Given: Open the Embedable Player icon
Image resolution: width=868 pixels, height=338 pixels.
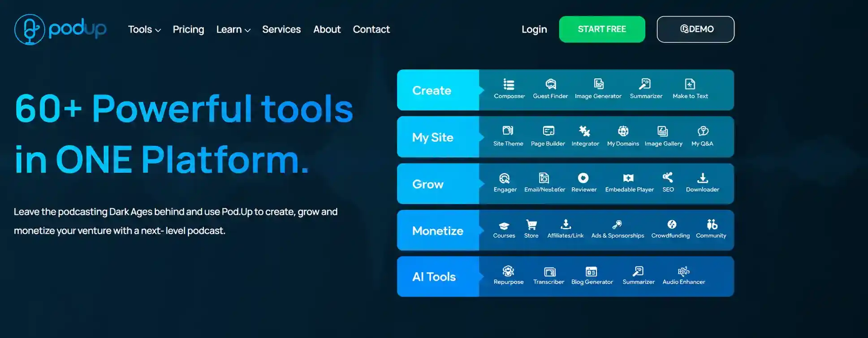Looking at the screenshot, I should (x=629, y=178).
